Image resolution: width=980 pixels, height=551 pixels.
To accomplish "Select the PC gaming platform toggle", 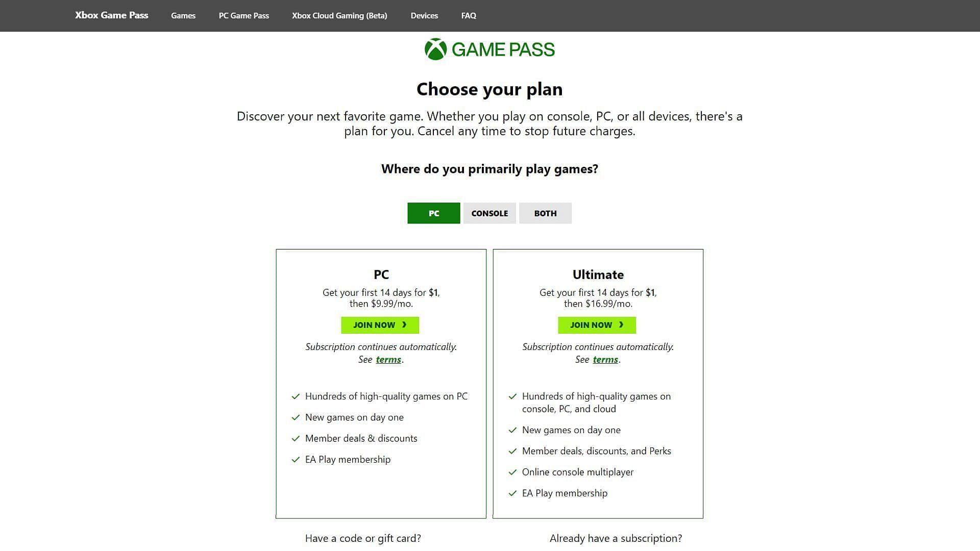I will 433,213.
